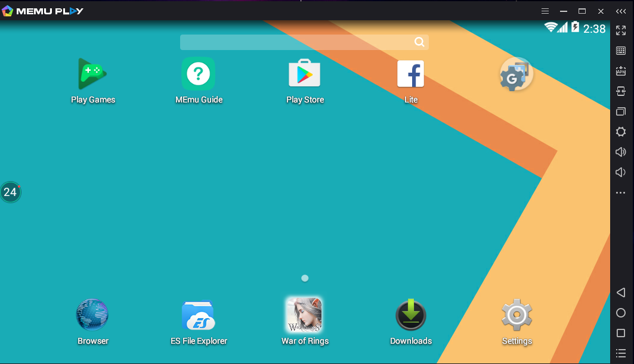Viewport: 634px width, 364px height.
Task: Launch Facebook Lite
Action: (x=410, y=74)
